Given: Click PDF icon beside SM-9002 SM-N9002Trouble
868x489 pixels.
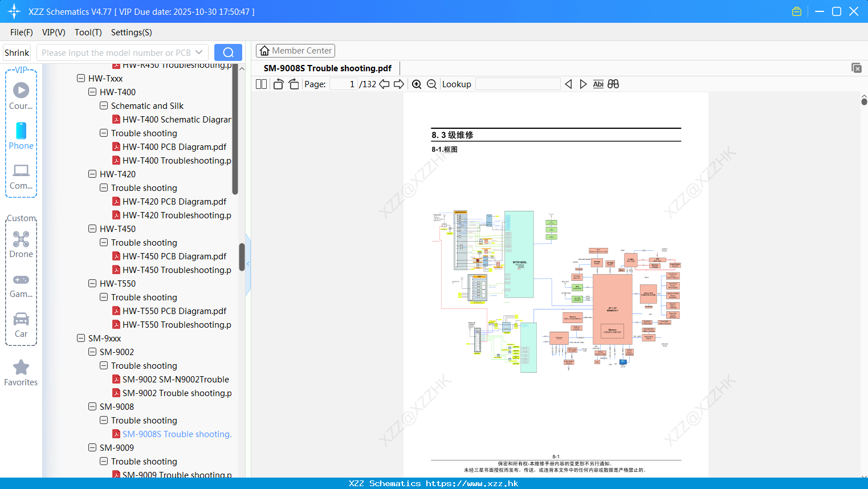Looking at the screenshot, I should [x=116, y=380].
